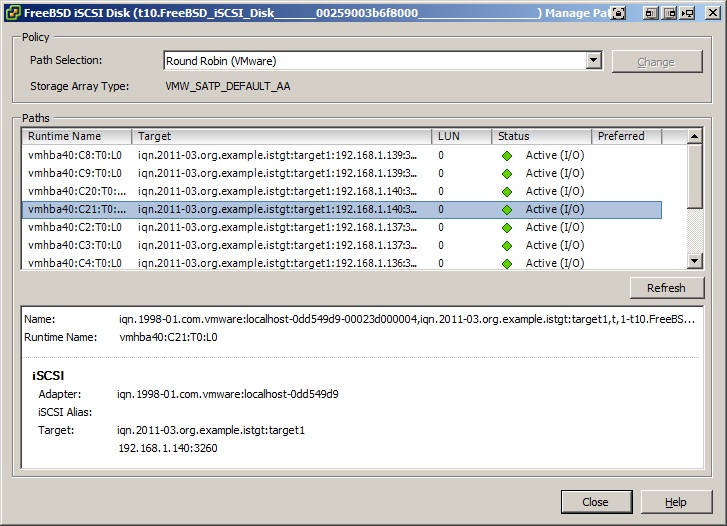727x526 pixels.
Task: Sort paths by Preferred column header
Action: click(x=626, y=136)
